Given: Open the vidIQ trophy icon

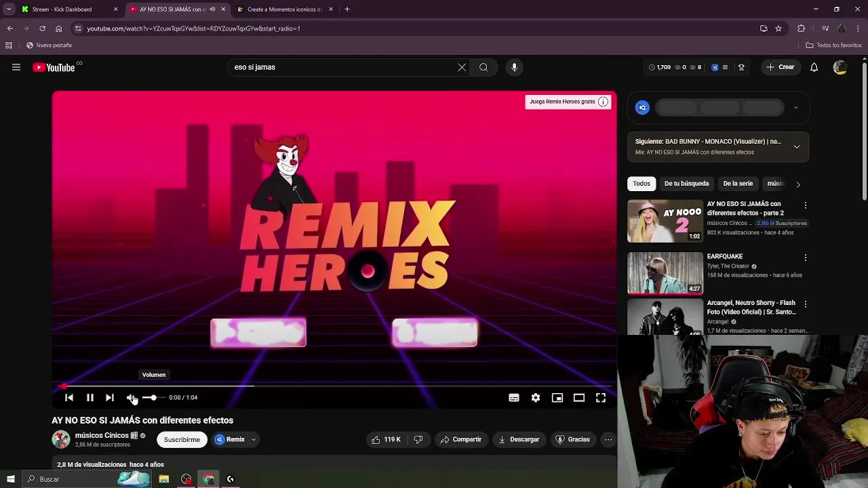Looking at the screenshot, I should (x=741, y=67).
